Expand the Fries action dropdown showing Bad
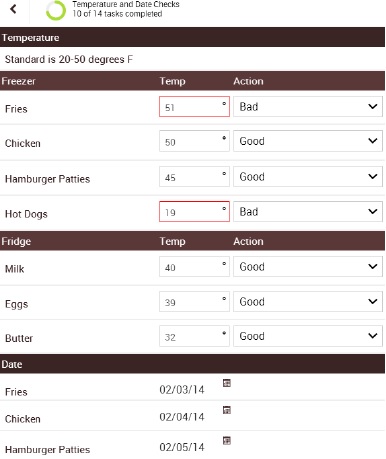Viewport: 386px width, 459px height. tap(308, 107)
